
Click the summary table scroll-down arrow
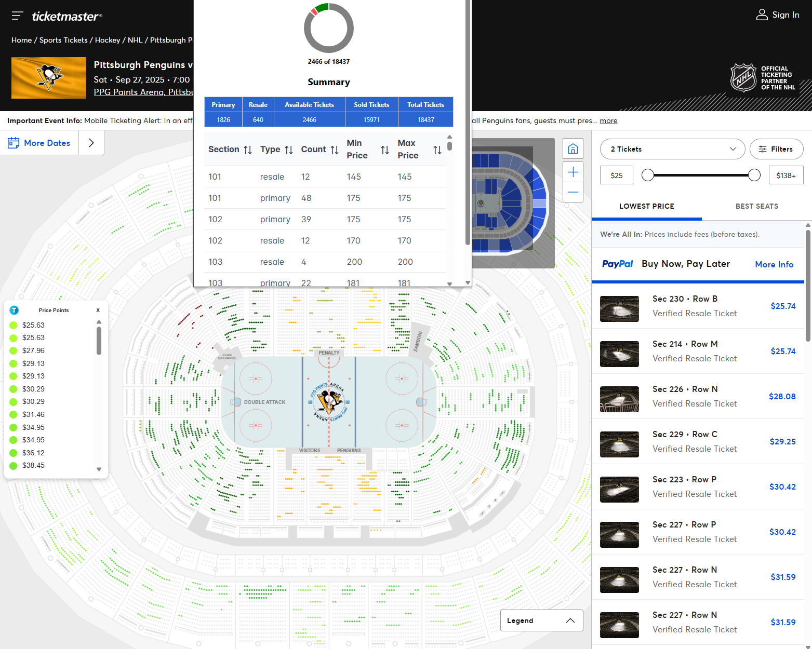tap(449, 284)
